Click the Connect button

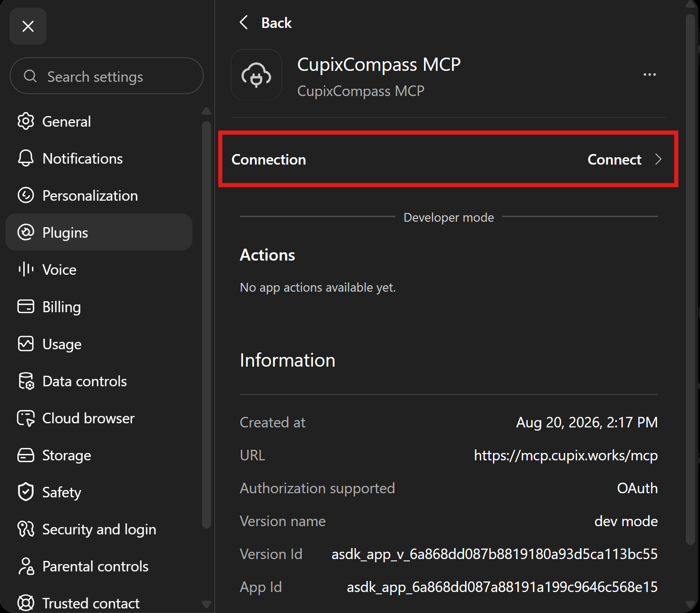click(x=614, y=160)
